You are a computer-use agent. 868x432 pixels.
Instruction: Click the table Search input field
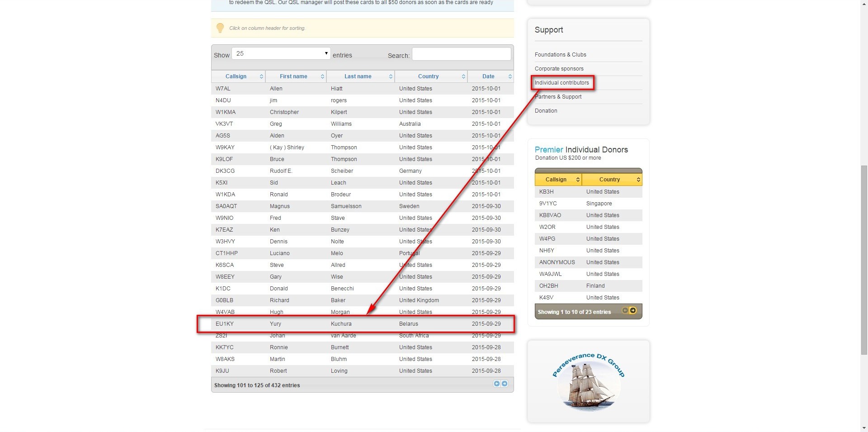(461, 54)
